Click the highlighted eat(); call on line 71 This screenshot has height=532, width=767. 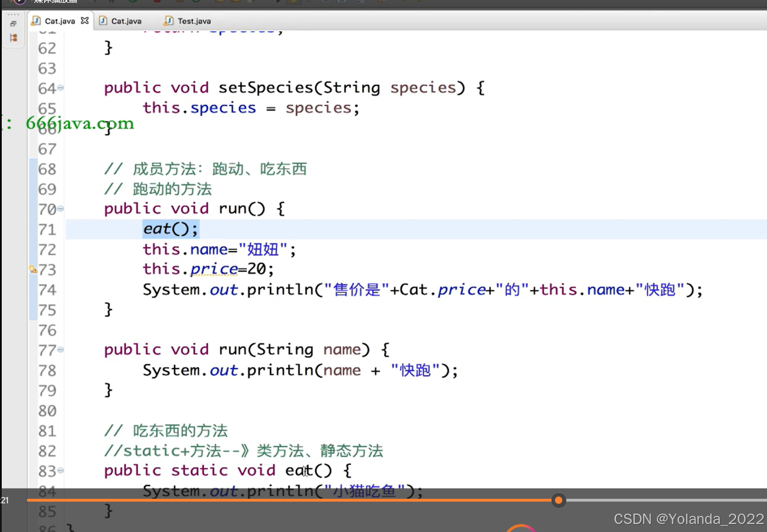click(171, 229)
